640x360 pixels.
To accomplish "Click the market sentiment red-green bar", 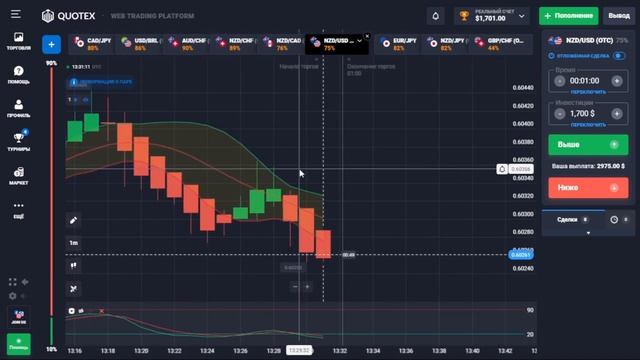I will click(51, 206).
